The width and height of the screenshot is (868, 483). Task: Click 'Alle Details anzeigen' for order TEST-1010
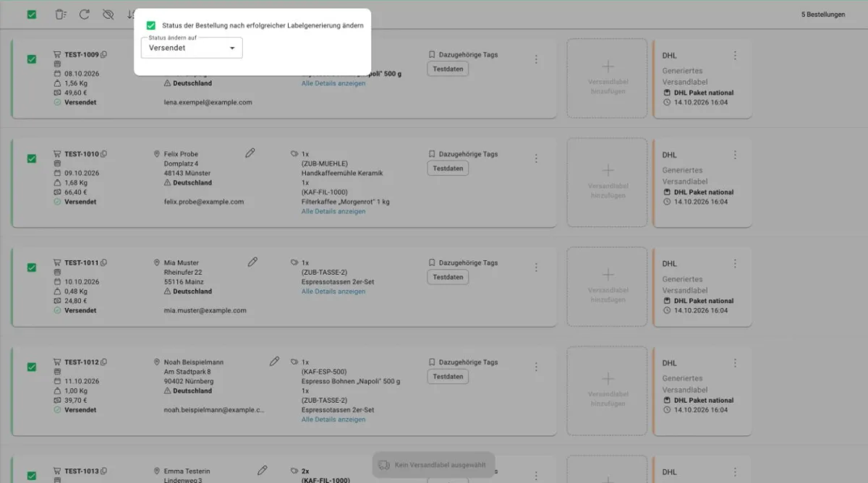[x=333, y=211]
